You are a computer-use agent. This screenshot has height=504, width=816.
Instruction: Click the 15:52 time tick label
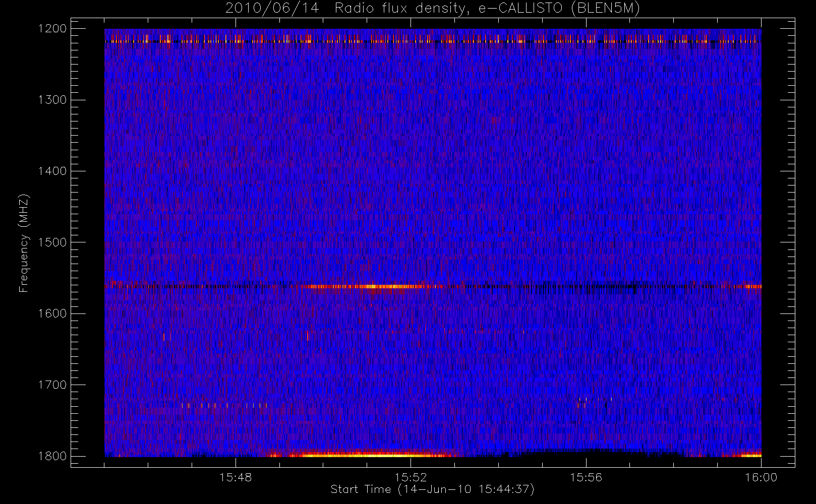[x=411, y=477]
